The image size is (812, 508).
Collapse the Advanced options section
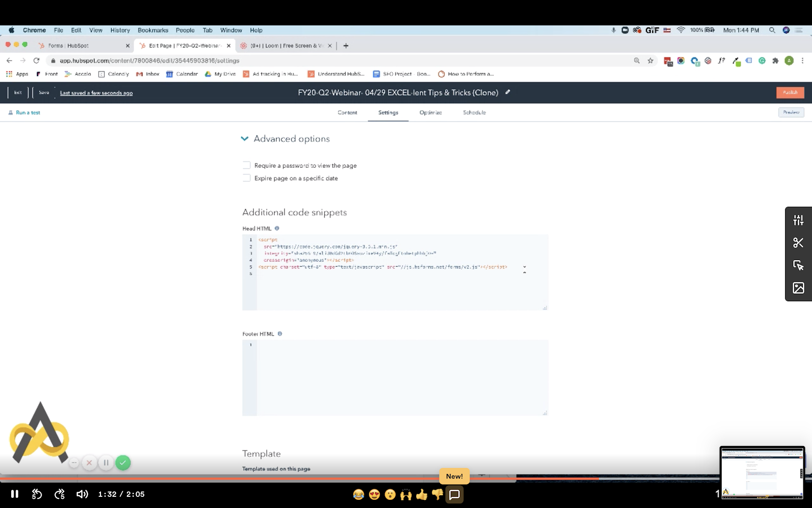[245, 139]
